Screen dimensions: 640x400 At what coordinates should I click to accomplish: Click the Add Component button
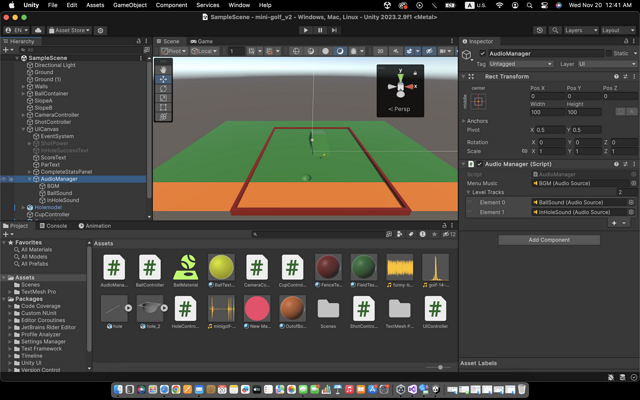549,240
